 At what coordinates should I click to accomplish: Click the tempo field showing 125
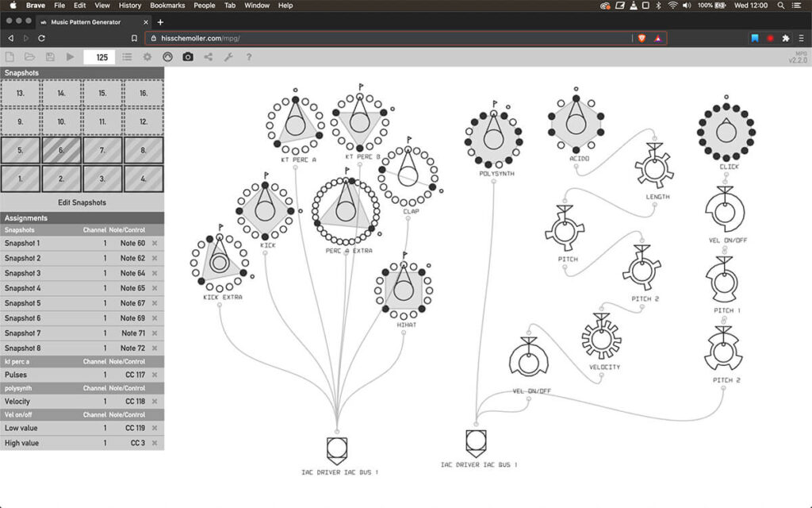99,57
